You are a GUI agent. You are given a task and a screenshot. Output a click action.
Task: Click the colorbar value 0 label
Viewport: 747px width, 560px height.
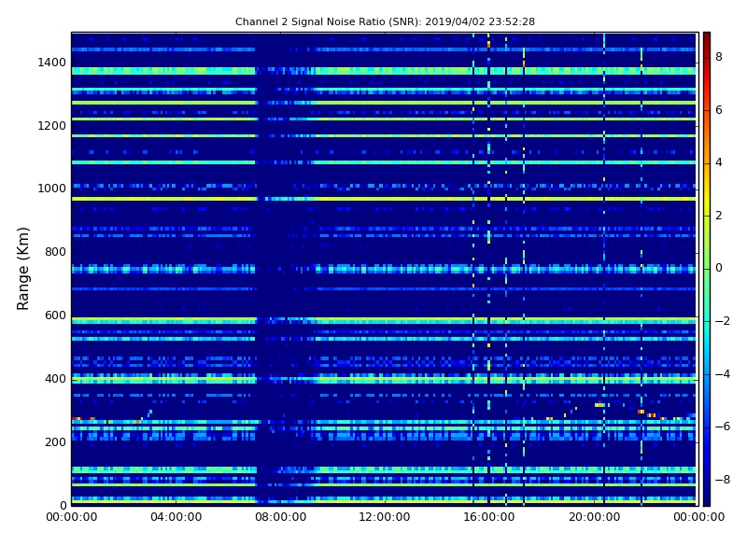719,269
